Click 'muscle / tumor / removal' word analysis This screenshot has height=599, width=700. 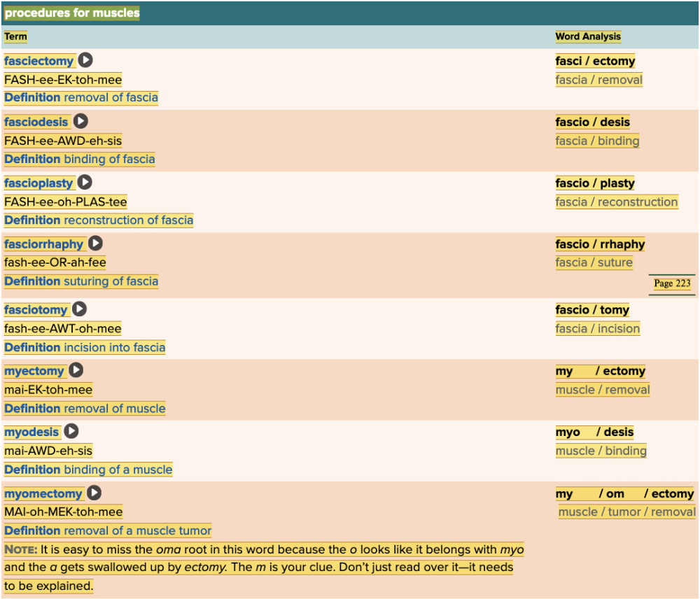click(x=626, y=512)
